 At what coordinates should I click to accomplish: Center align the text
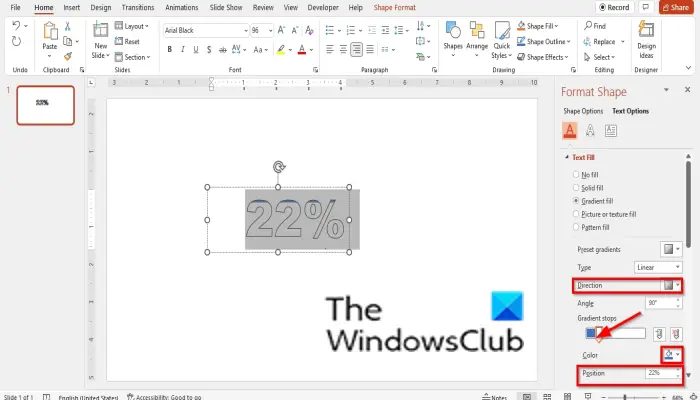(343, 50)
